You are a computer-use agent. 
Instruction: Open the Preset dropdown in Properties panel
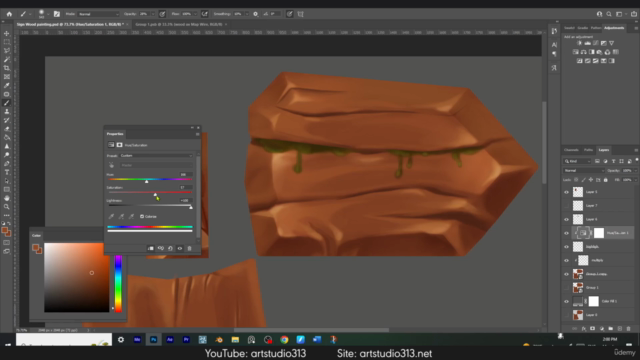(156, 156)
